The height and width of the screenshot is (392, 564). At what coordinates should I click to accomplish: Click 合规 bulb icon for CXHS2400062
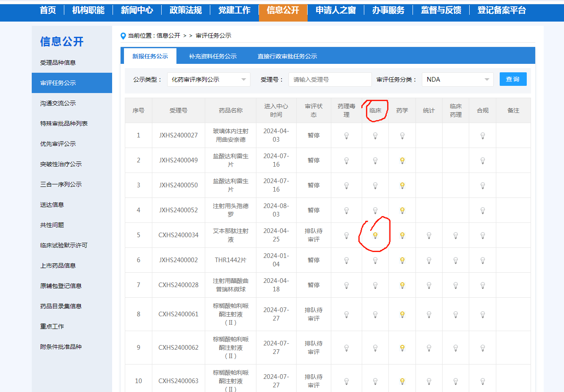(x=483, y=348)
